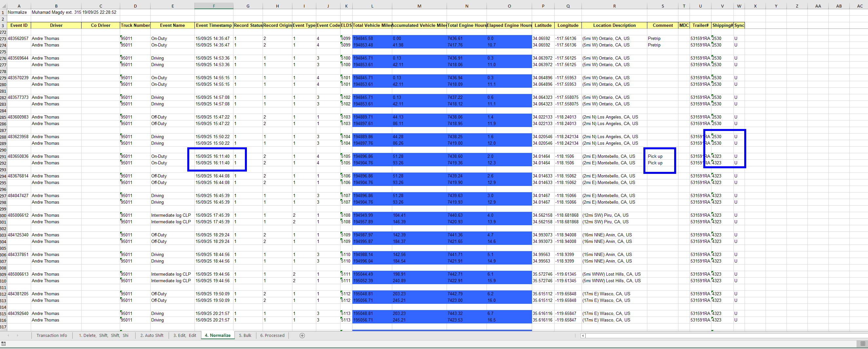Switch to the '6. Processed' sheet tab
The height and width of the screenshot is (349, 868).
pyautogui.click(x=272, y=335)
